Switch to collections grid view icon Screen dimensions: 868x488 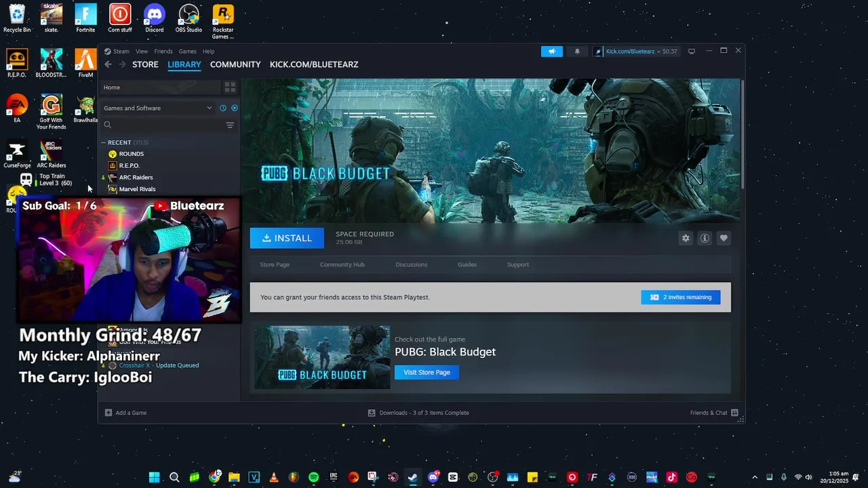pyautogui.click(x=230, y=87)
